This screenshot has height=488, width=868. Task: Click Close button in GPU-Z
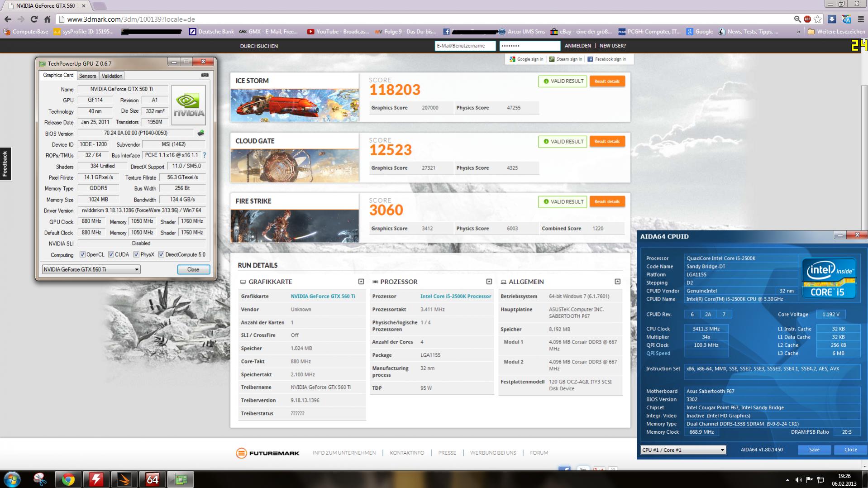pos(193,269)
